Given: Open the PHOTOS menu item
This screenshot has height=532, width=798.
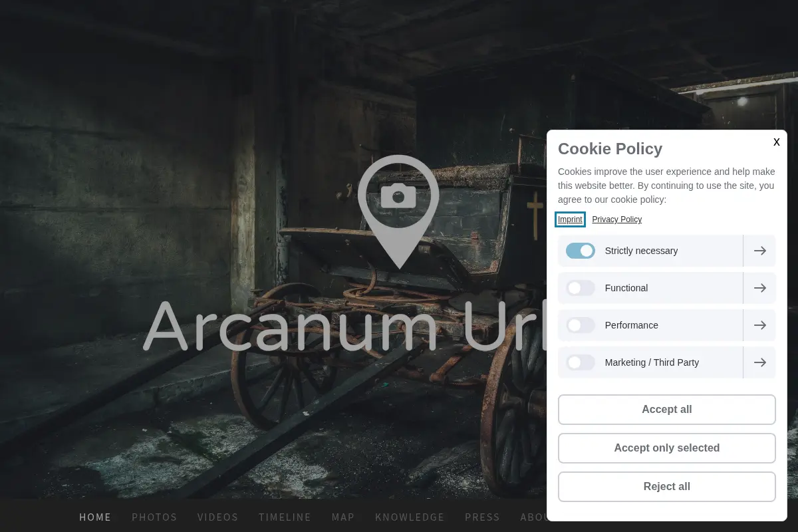Looking at the screenshot, I should (x=154, y=517).
